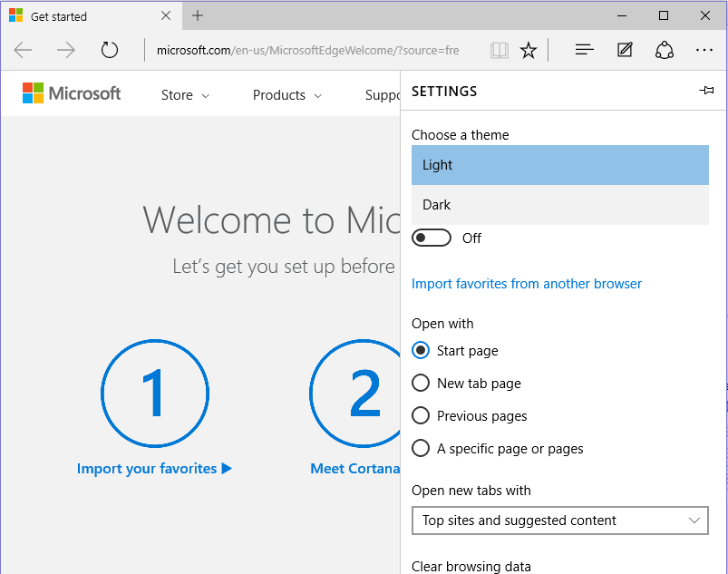Open the Reading view icon
The width and height of the screenshot is (728, 574).
point(499,50)
